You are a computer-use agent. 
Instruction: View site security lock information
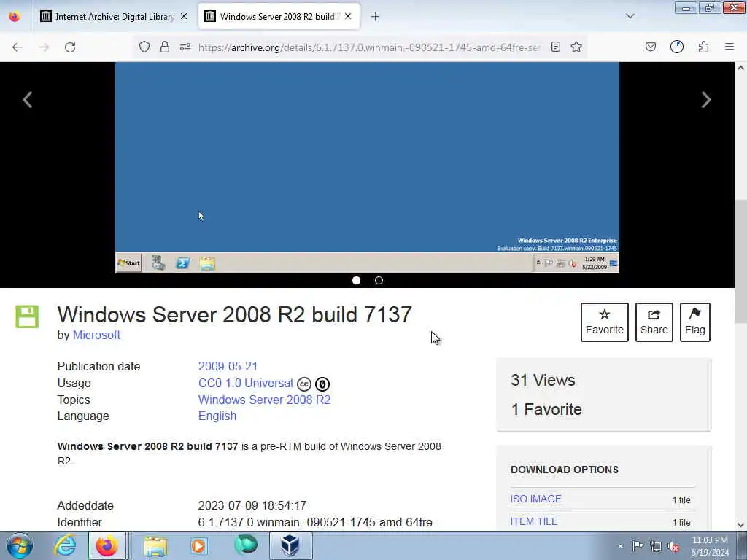point(165,47)
